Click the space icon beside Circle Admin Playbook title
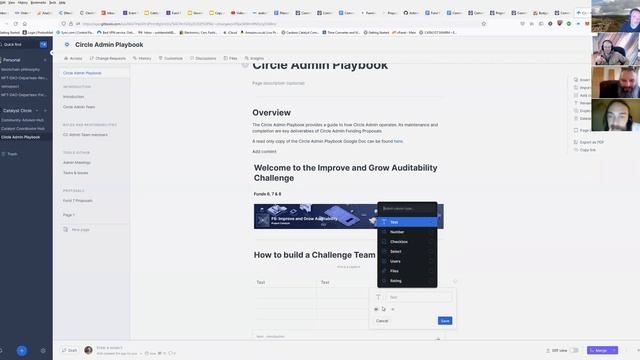 tap(67, 44)
